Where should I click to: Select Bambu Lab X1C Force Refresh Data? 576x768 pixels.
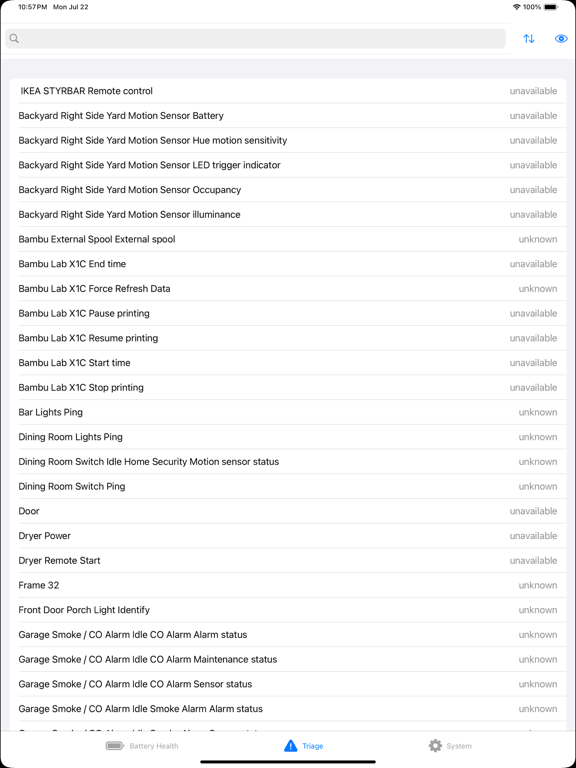[x=288, y=288]
